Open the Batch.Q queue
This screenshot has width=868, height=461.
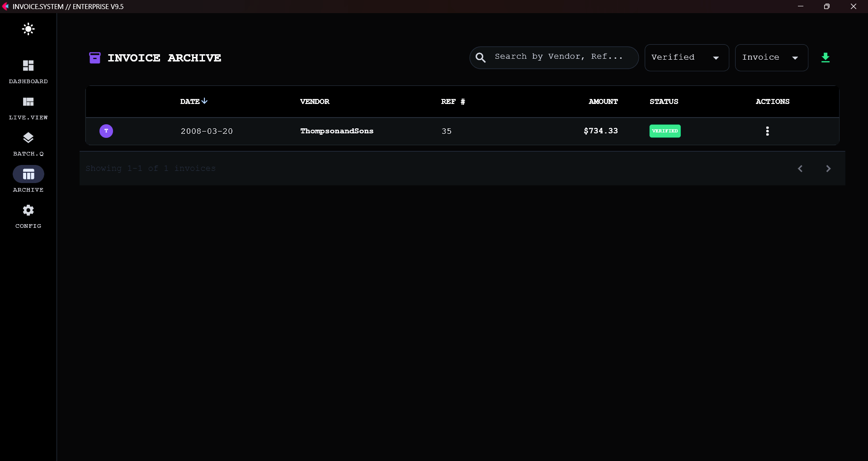(x=28, y=144)
